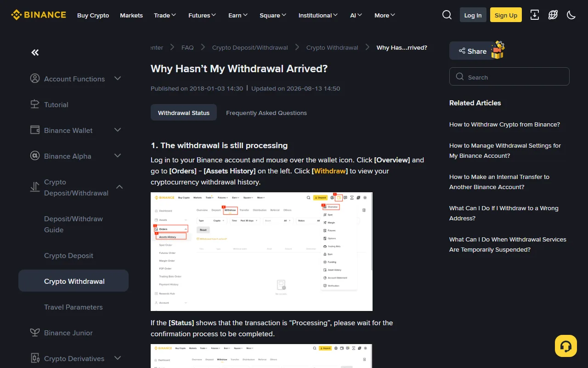
Task: Click the Binance logo
Action: point(39,15)
